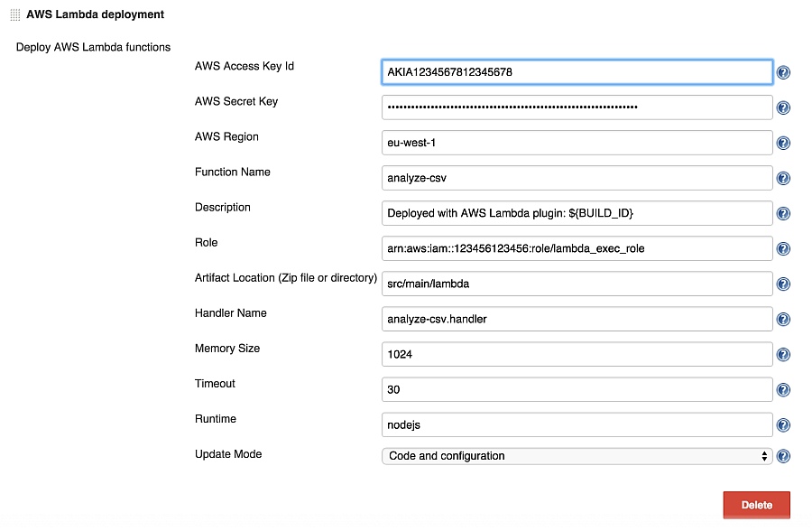Focus the AWS Access Key Id field
Image resolution: width=812 pixels, height=531 pixels.
click(x=577, y=72)
